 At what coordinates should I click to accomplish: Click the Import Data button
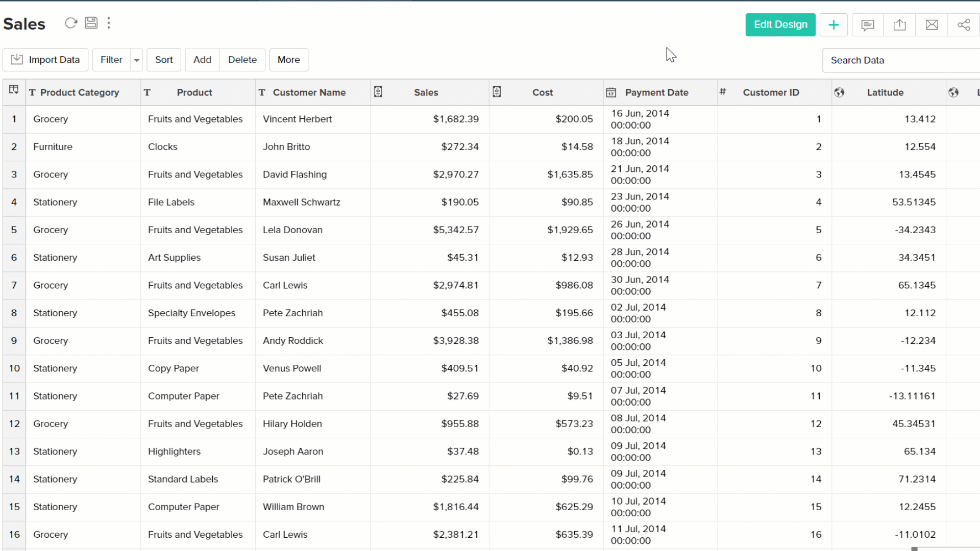45,60
